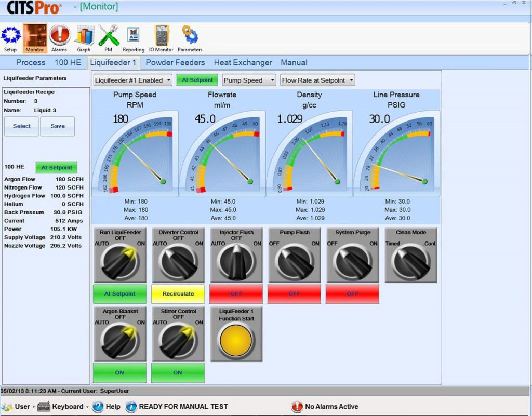
Task: Toggle the System Purge selector knob
Action: (353, 261)
